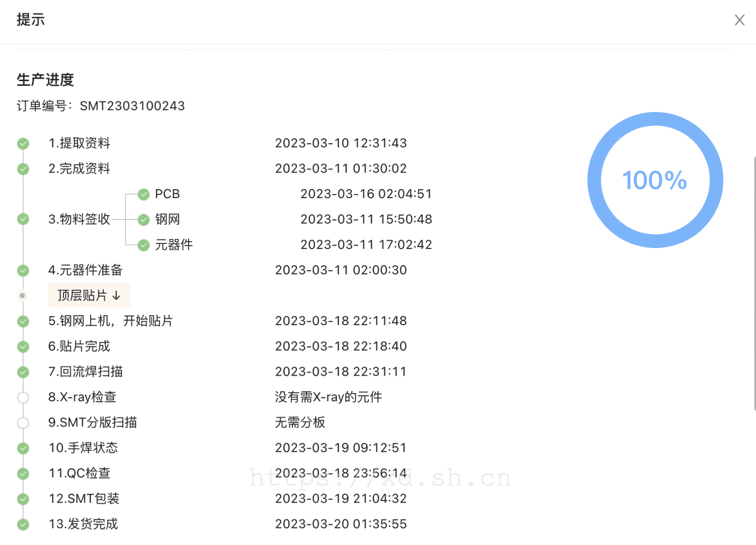This screenshot has width=756, height=545.
Task: Select the 5.钢网上机，开始贴片 step
Action: coord(110,321)
